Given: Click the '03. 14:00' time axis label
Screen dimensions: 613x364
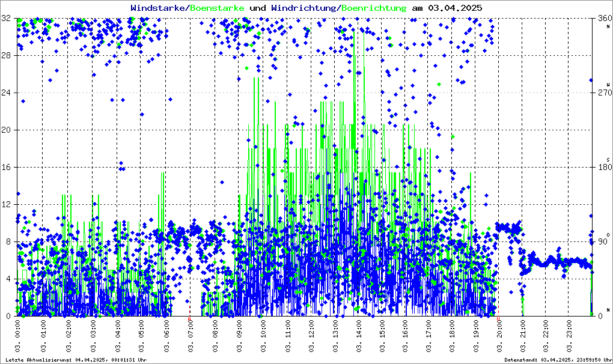Looking at the screenshot, I should (359, 336).
